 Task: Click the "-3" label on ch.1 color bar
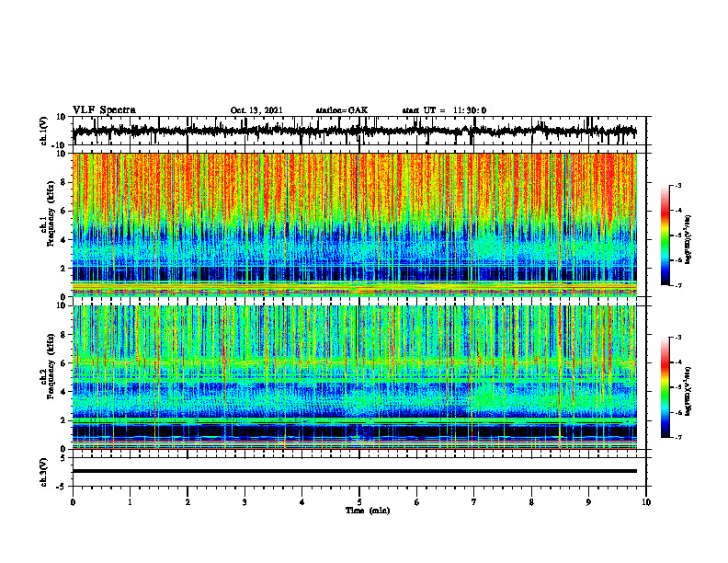678,186
